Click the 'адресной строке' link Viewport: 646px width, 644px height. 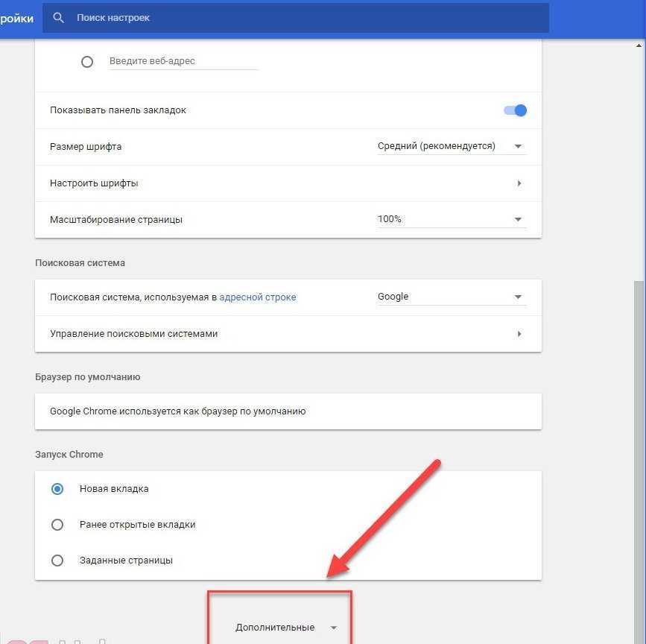258,297
